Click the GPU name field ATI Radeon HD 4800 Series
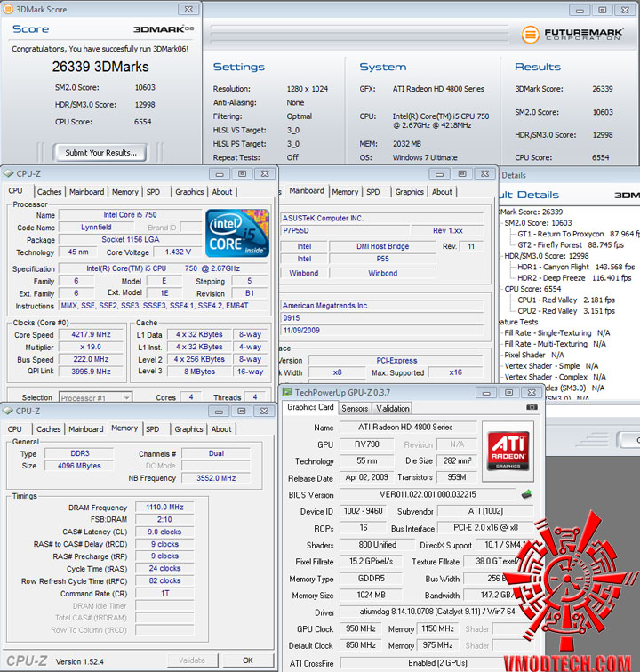Viewport: 640px width, 672px height. (408, 428)
